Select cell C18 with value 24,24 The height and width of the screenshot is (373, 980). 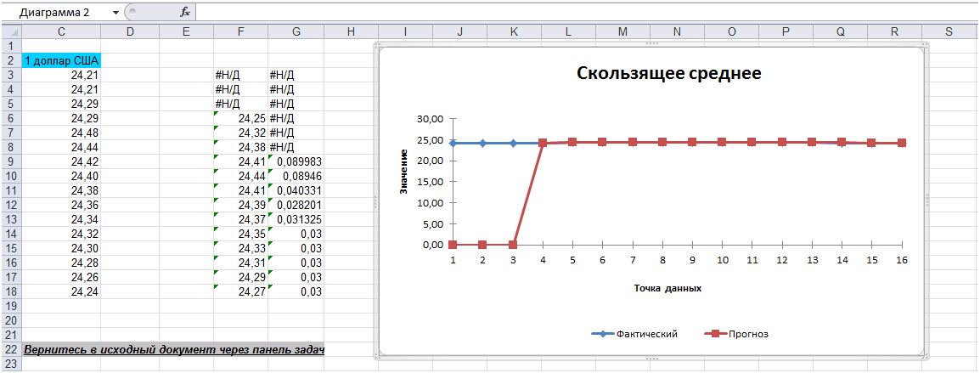[61, 291]
